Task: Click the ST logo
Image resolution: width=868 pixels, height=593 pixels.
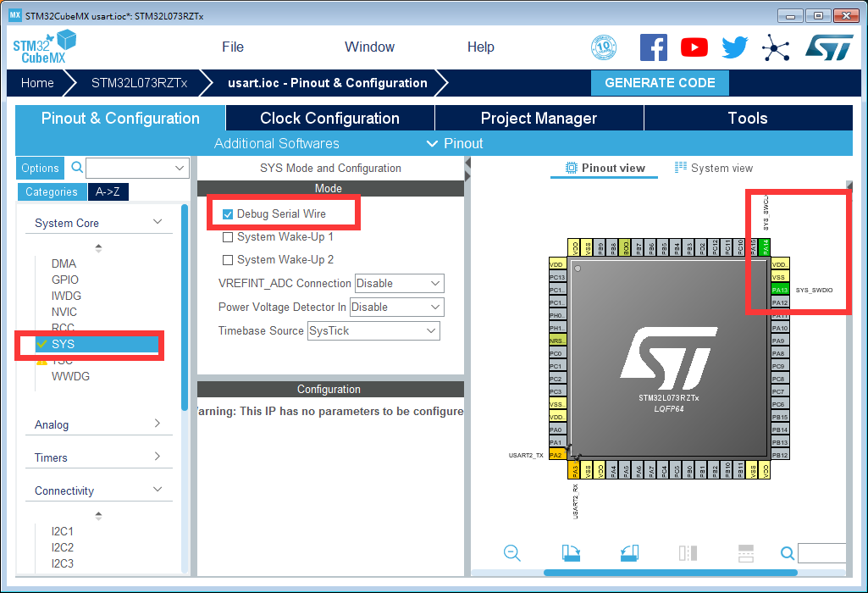Action: pos(828,47)
